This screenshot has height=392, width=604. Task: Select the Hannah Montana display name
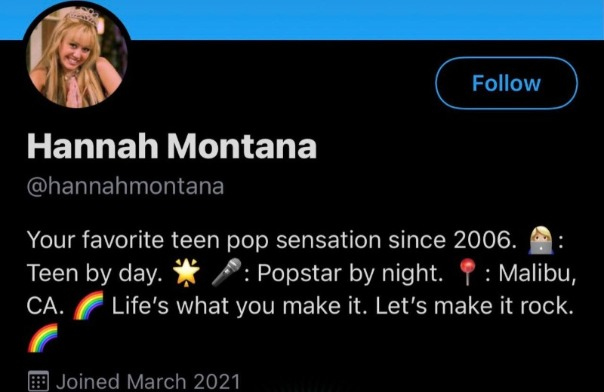tap(172, 147)
